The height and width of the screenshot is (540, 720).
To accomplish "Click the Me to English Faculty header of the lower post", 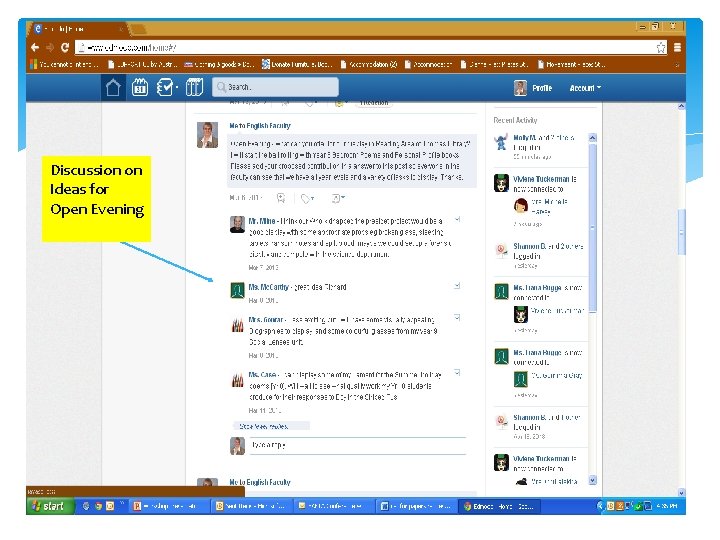I will 260,482.
